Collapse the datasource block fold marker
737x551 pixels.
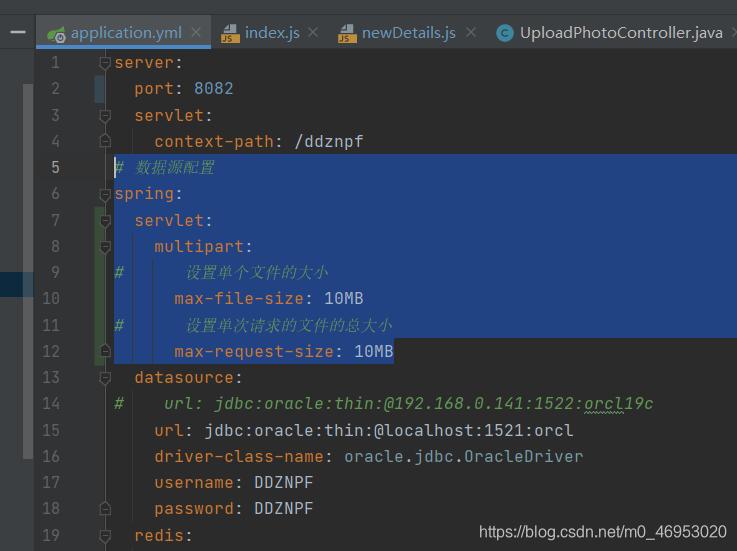[x=105, y=378]
